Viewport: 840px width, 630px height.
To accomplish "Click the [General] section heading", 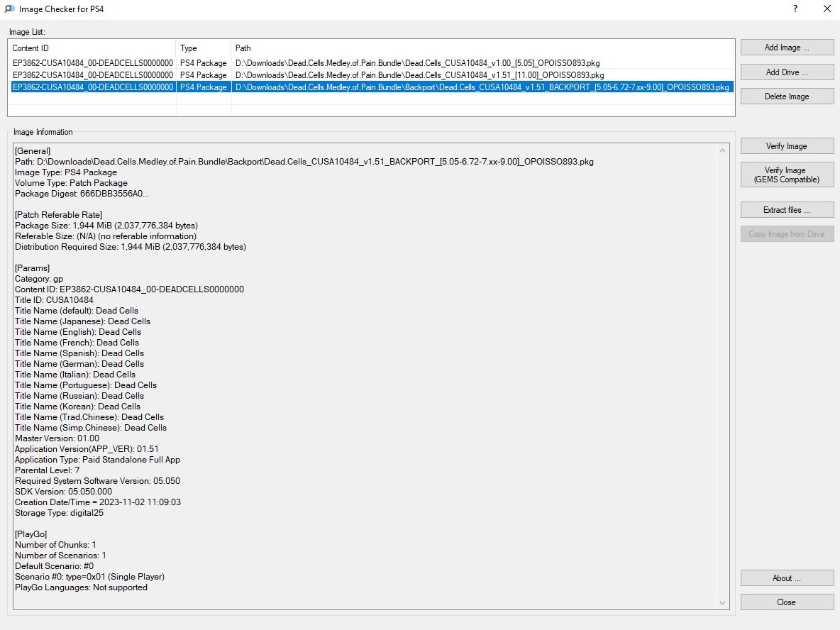I will (x=33, y=151).
